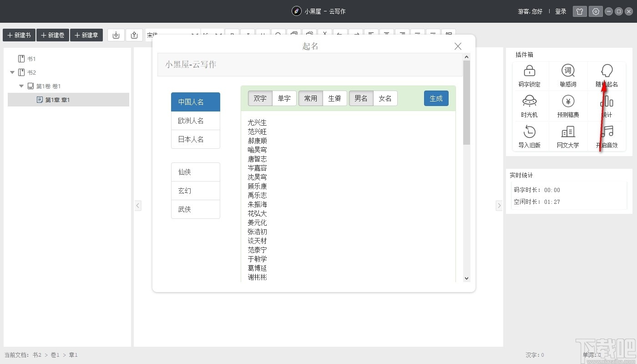Open the 码字锁定 lock plugin
Image resolution: width=637 pixels, height=364 pixels.
pos(530,76)
